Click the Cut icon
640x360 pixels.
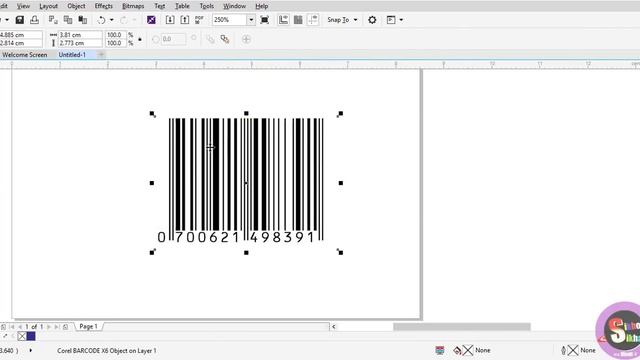(53, 20)
